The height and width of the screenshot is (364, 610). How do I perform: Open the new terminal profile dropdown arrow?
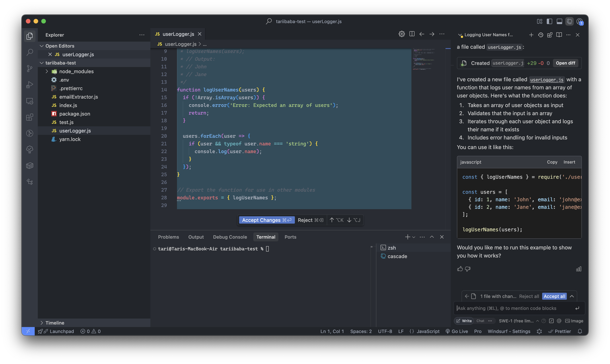pyautogui.click(x=414, y=237)
